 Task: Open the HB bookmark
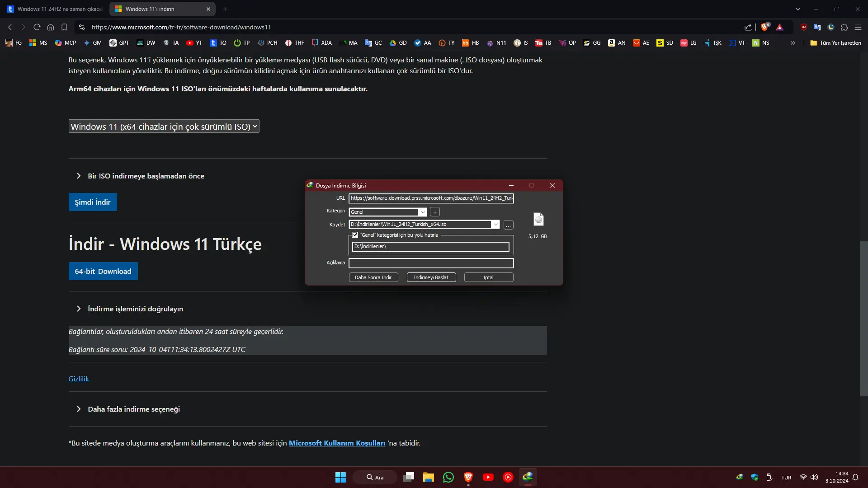click(470, 43)
